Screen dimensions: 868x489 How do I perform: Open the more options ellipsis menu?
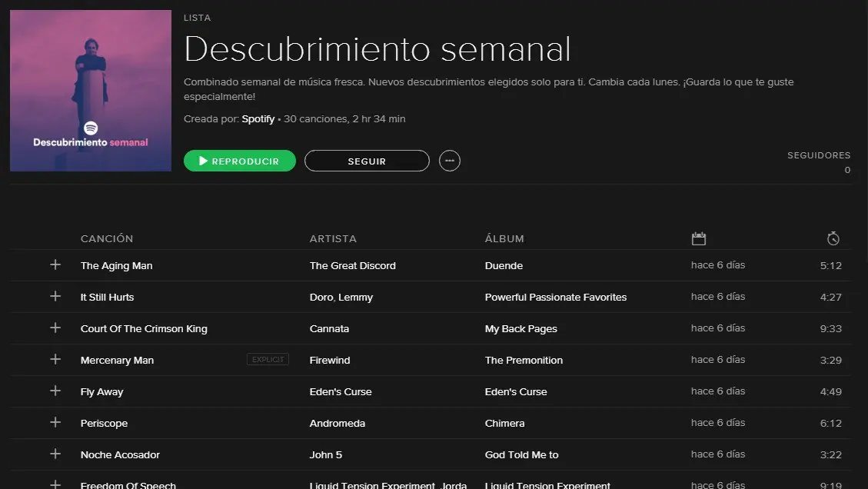coord(450,161)
